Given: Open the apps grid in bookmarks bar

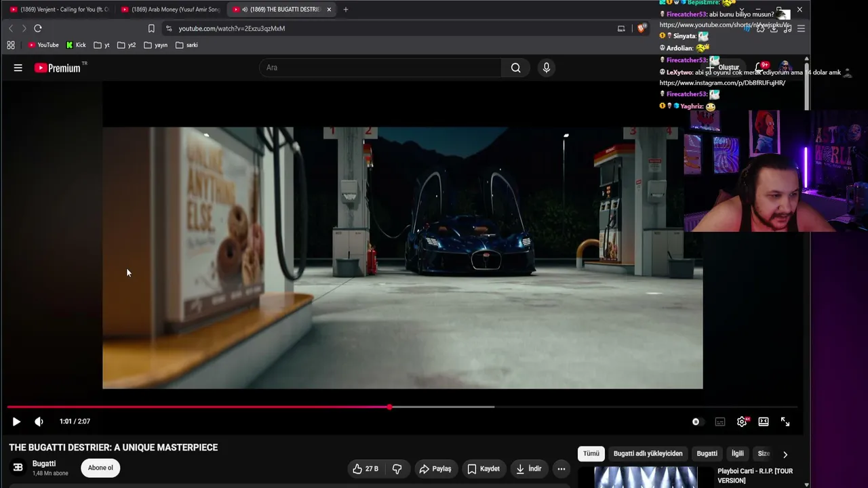Looking at the screenshot, I should (11, 45).
